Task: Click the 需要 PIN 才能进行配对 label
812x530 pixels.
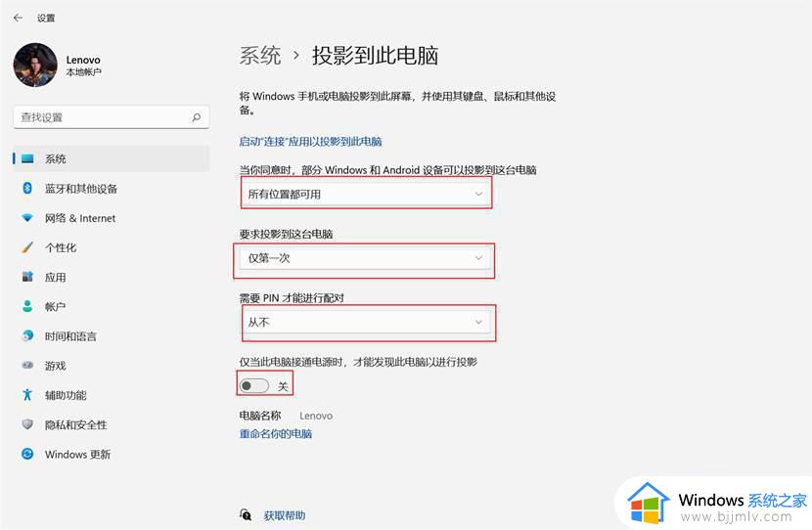Action: pos(292,297)
